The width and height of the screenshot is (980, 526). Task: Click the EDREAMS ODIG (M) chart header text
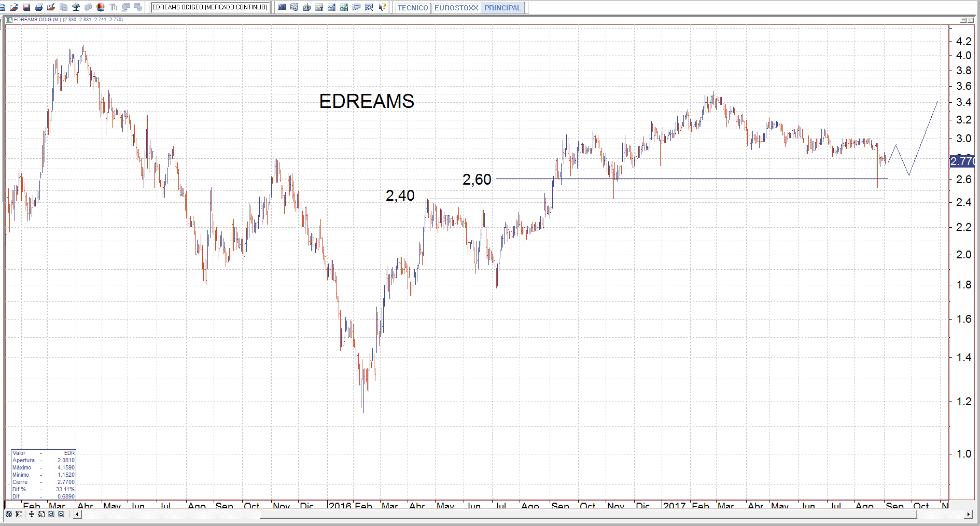(x=68, y=20)
